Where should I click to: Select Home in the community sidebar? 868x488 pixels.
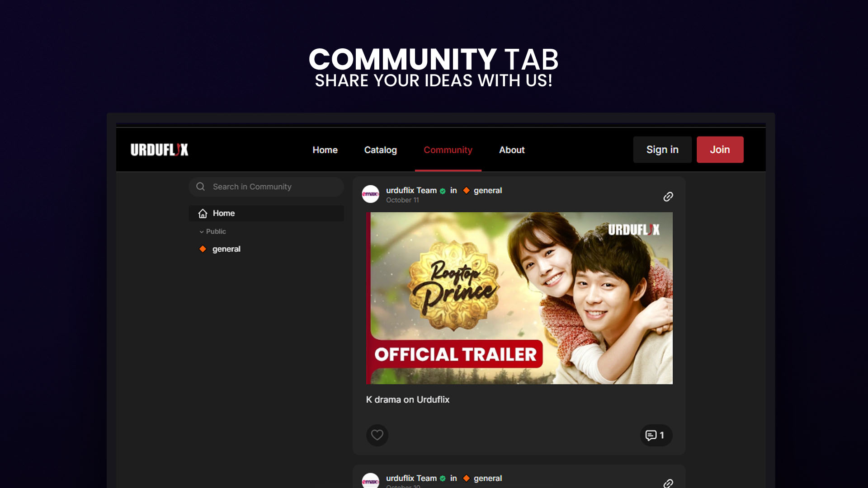click(266, 213)
